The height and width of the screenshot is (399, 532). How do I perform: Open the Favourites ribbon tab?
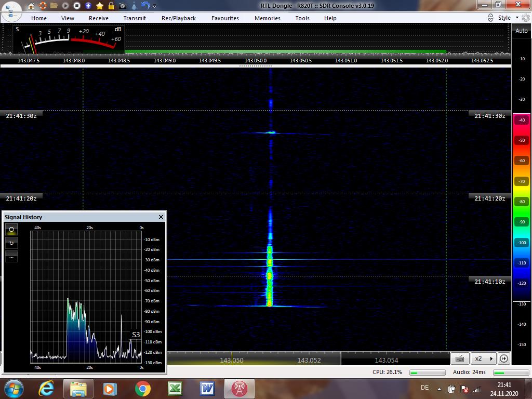click(x=225, y=18)
